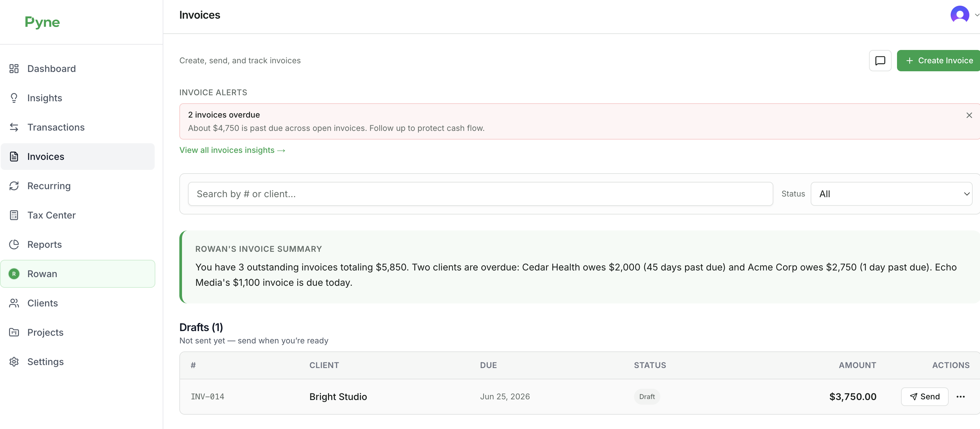Screen dimensions: 980x429
Task: Click the $3,750.00 amount
Action: coord(853,397)
